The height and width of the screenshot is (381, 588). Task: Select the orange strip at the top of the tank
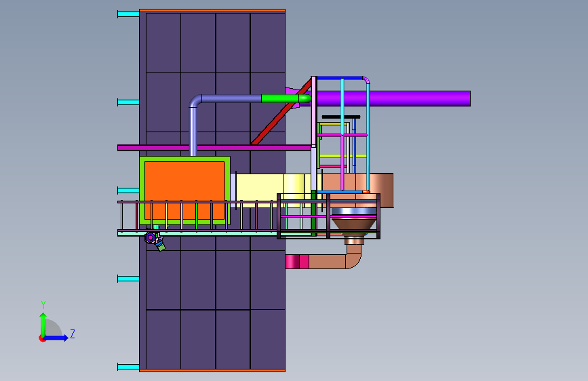click(212, 11)
